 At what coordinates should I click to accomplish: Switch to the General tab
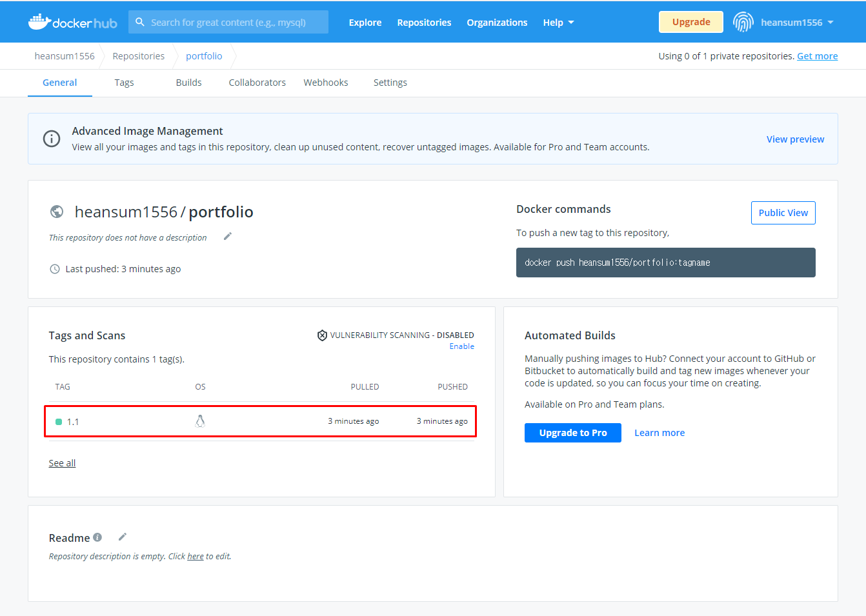[60, 83]
